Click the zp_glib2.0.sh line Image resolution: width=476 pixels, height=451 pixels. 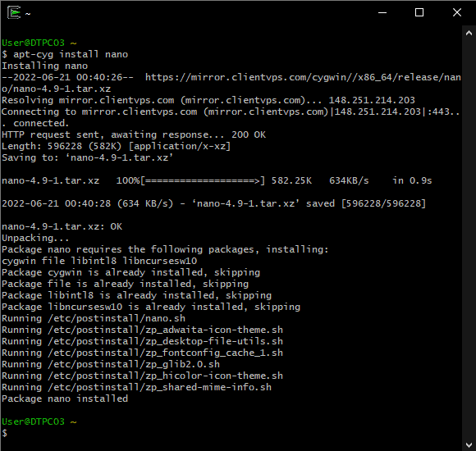[111, 364]
